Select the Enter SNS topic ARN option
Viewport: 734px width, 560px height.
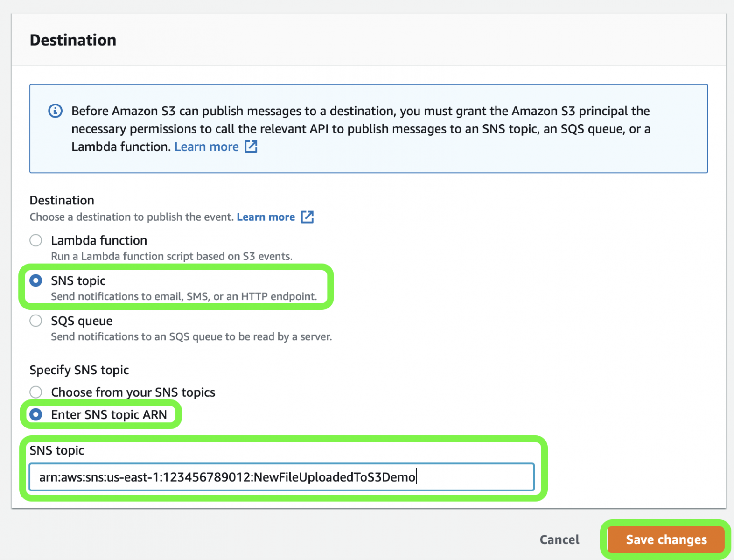point(36,414)
